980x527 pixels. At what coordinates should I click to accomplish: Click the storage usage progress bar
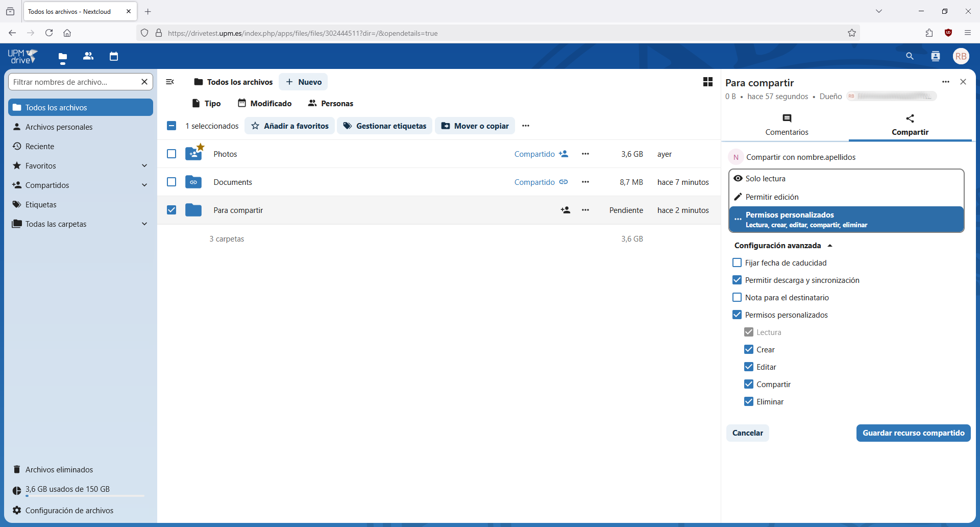[x=85, y=496]
